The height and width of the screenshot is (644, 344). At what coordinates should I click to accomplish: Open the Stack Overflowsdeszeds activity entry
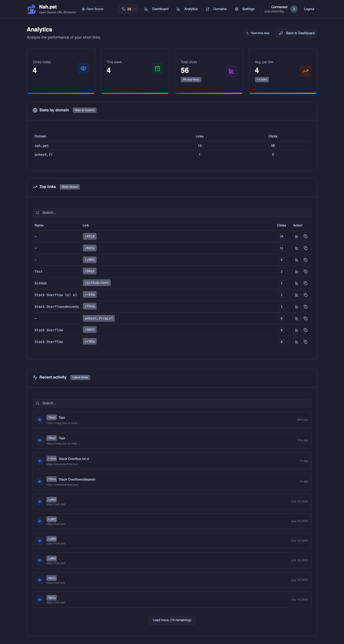pyautogui.click(x=172, y=481)
